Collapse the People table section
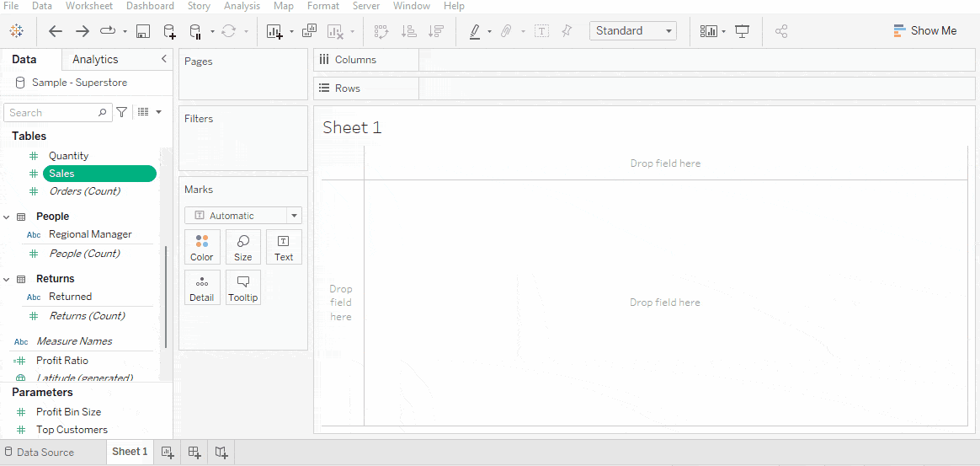This screenshot has height=466, width=980. [7, 217]
